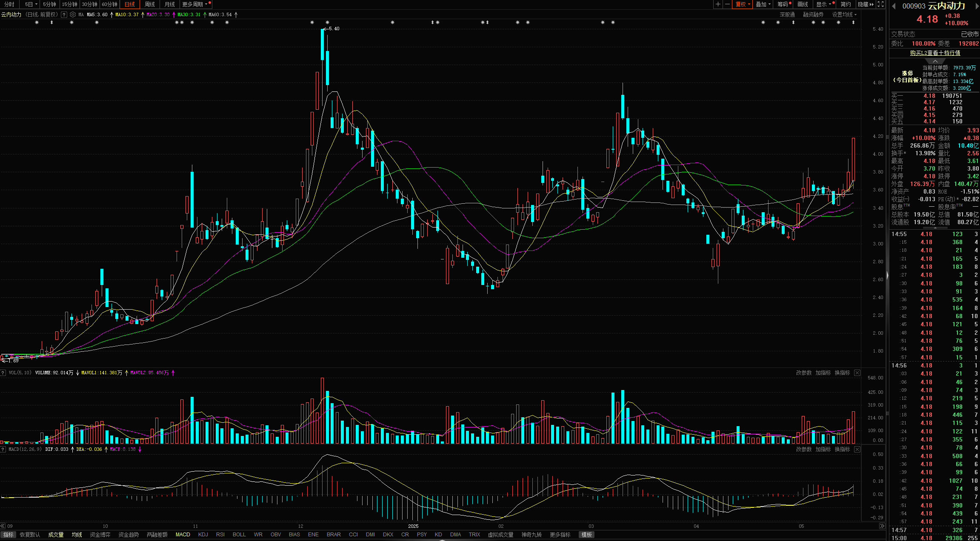Collapse the limit-up info with up chevron
This screenshot has height=541, width=980.
[935, 61]
